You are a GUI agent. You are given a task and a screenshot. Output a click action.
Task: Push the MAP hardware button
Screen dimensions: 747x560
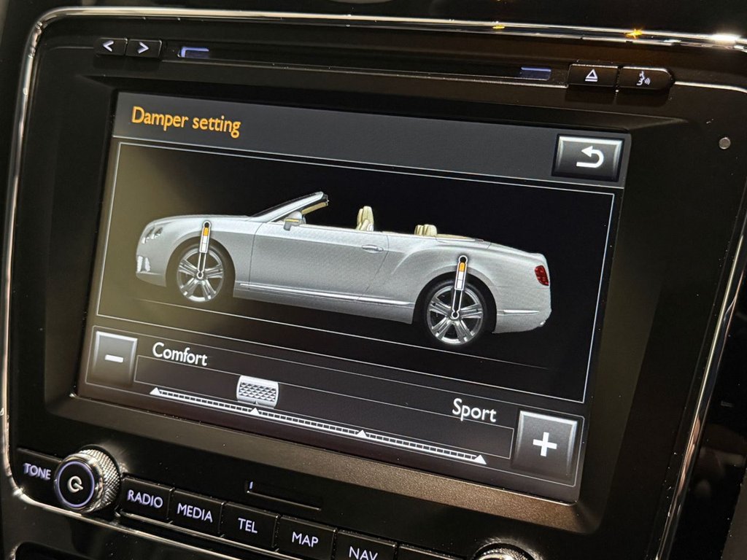305,540
